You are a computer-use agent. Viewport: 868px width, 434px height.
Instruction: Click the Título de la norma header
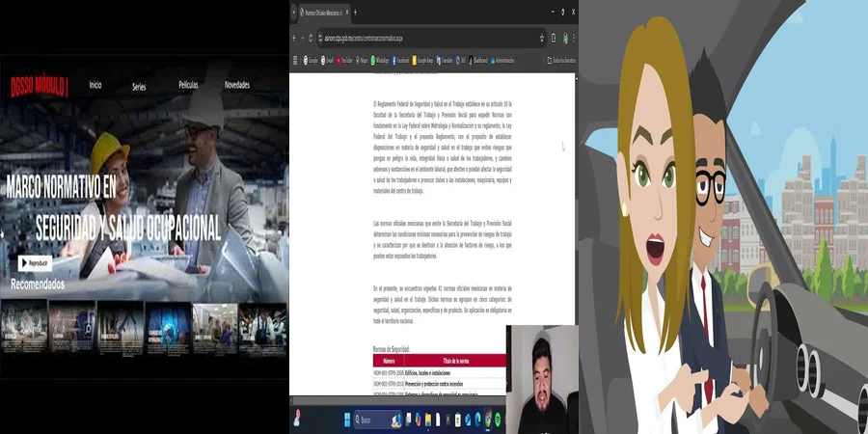pos(454,361)
